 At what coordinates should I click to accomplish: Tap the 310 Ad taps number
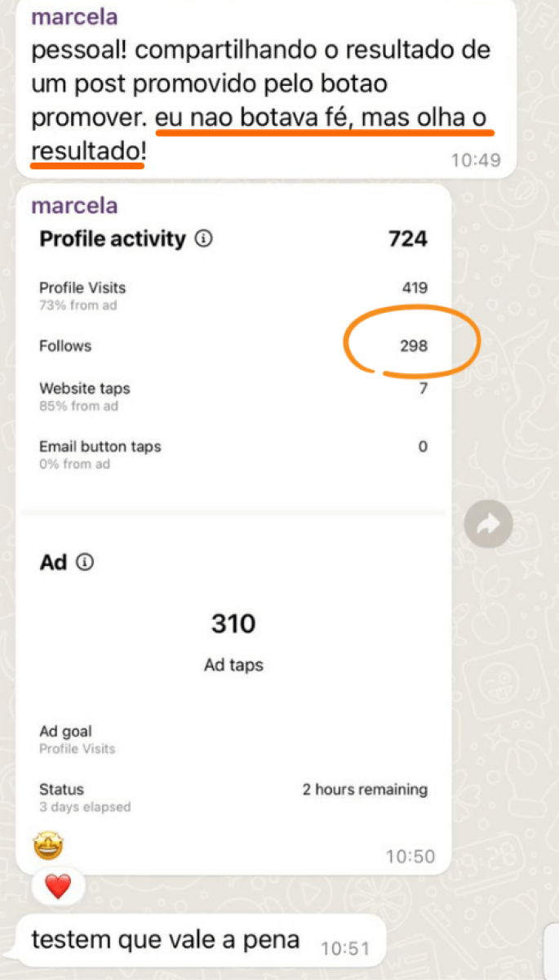[x=233, y=625]
